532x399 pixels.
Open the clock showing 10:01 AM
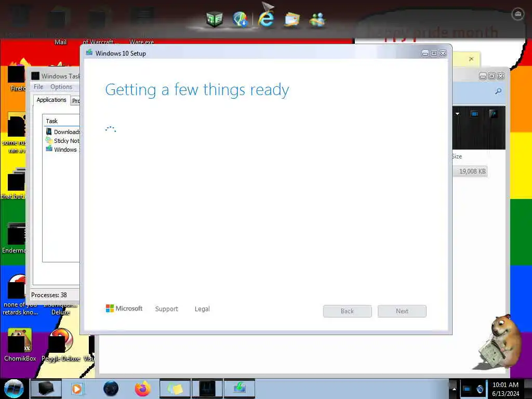coord(506,389)
